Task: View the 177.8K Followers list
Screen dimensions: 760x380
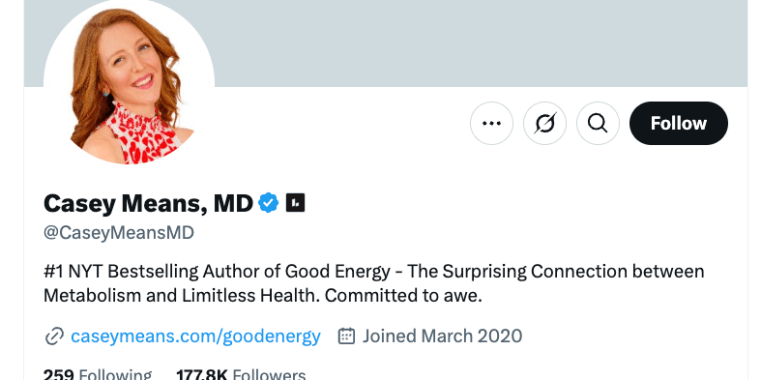Action: (x=241, y=375)
